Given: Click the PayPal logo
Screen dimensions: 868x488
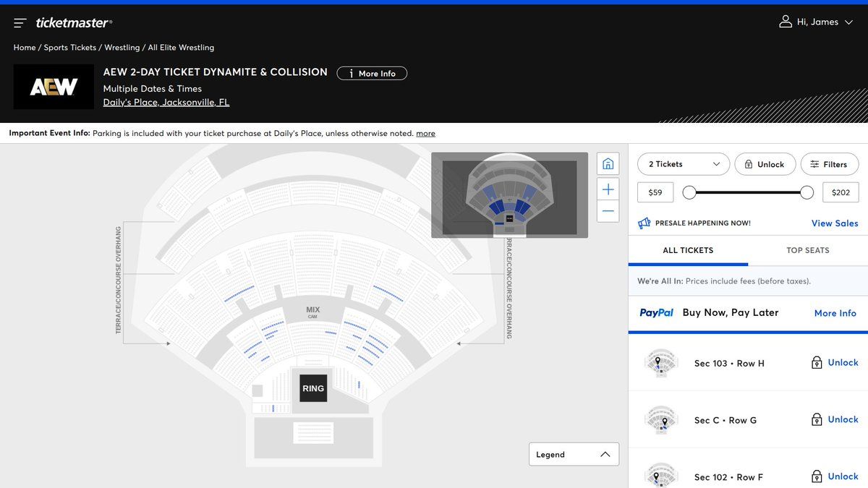Looking at the screenshot, I should (x=656, y=312).
